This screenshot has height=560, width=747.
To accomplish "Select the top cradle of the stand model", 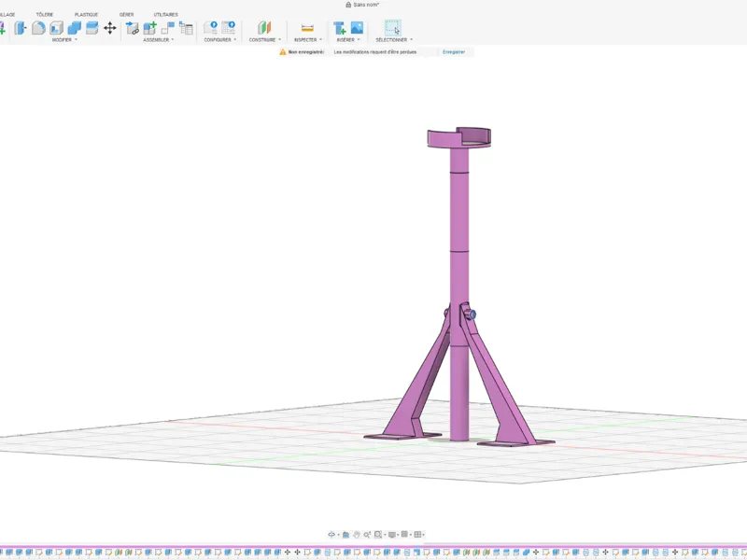I will point(458,137).
